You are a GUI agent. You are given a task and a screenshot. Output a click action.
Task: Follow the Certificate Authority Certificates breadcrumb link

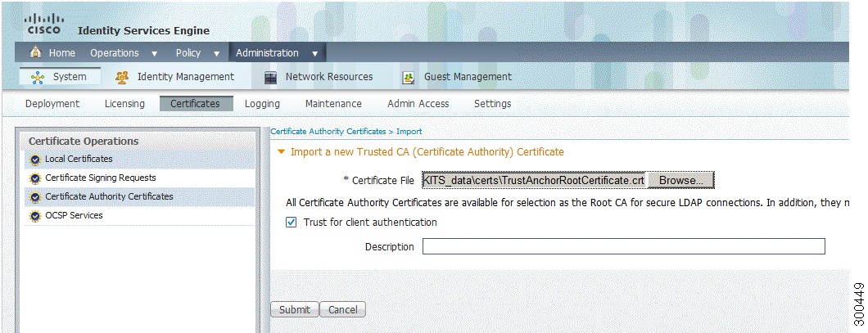click(x=328, y=132)
